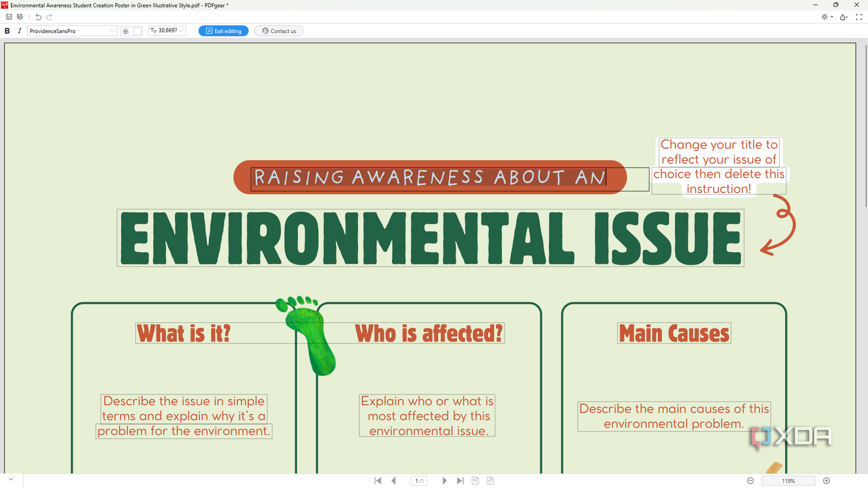Screen dimensions: 868x488
Task: Click the PDFgear app icon in title bar
Action: 5,5
